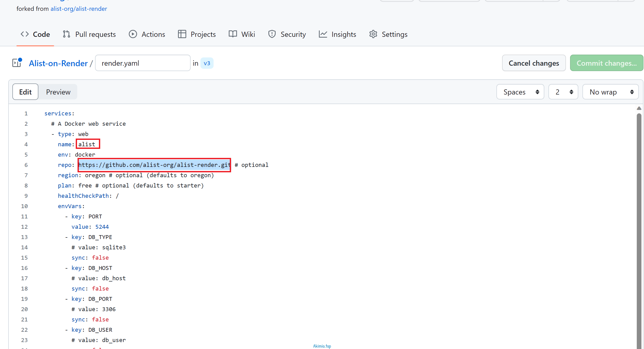Click the Insights graph icon
This screenshot has width=644, height=349.
click(323, 34)
